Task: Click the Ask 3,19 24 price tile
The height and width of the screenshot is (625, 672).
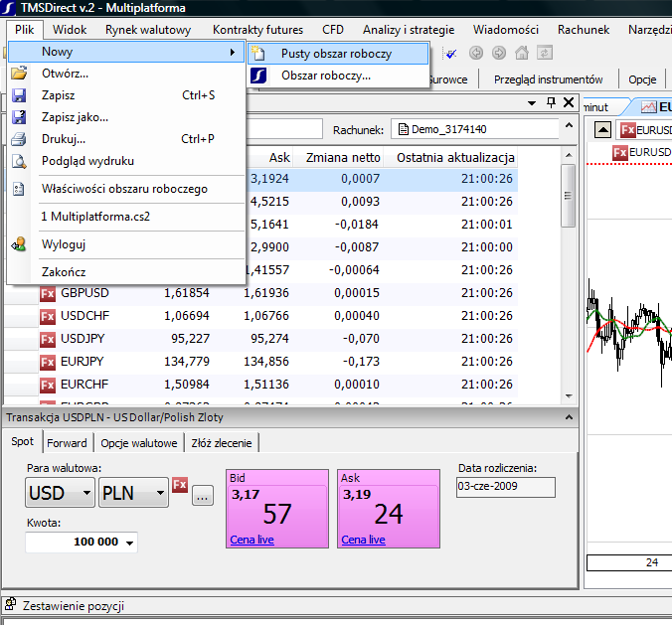Action: tap(389, 509)
